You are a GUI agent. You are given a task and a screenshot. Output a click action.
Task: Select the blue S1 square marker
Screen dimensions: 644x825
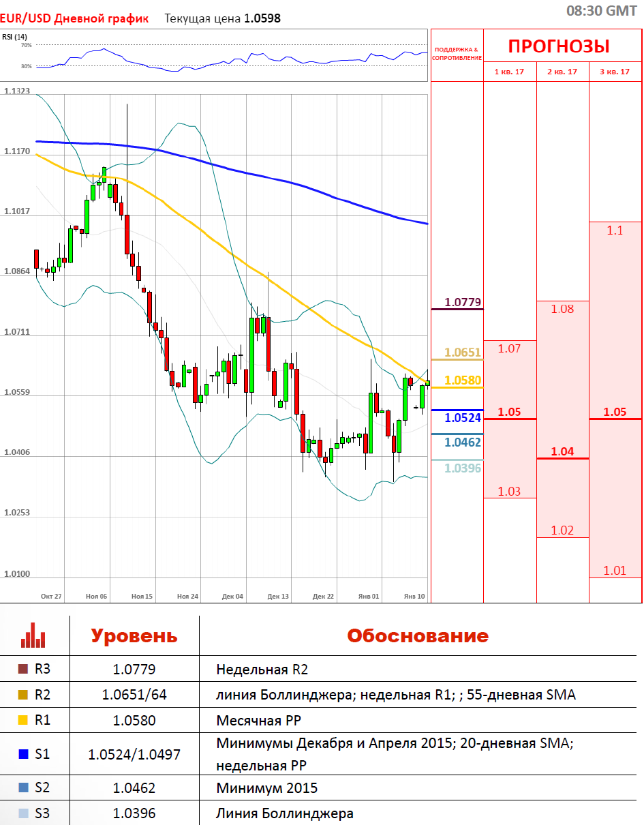[24, 754]
